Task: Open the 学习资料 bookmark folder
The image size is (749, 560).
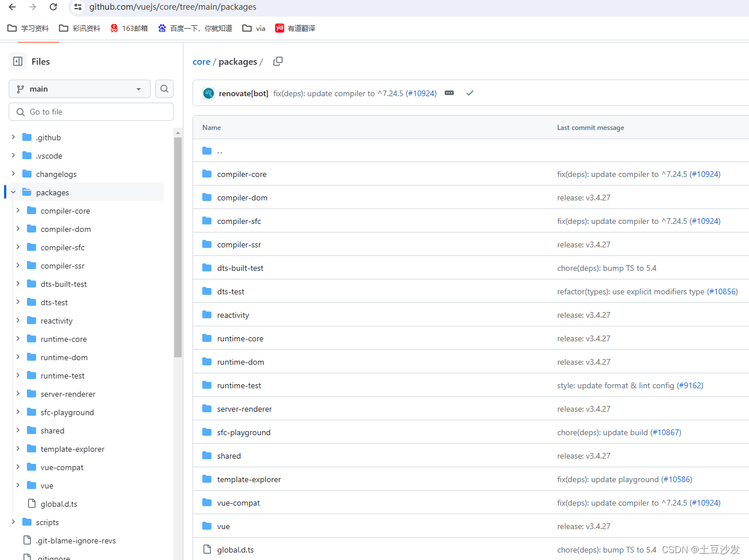Action: [x=28, y=28]
